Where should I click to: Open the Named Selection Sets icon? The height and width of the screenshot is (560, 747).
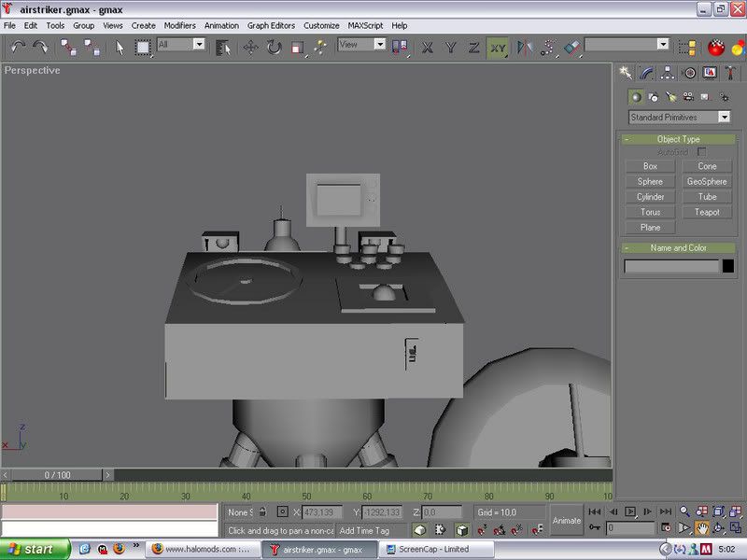[x=687, y=48]
